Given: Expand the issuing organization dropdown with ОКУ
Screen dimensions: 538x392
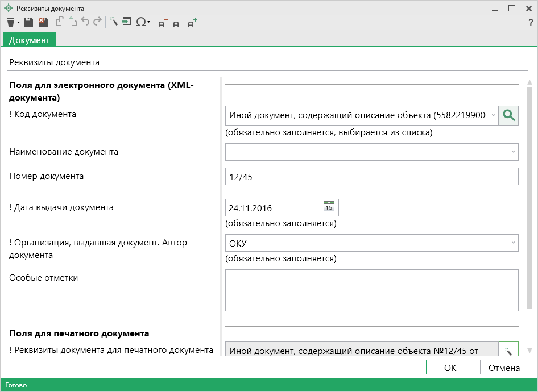Looking at the screenshot, I should pyautogui.click(x=513, y=243).
